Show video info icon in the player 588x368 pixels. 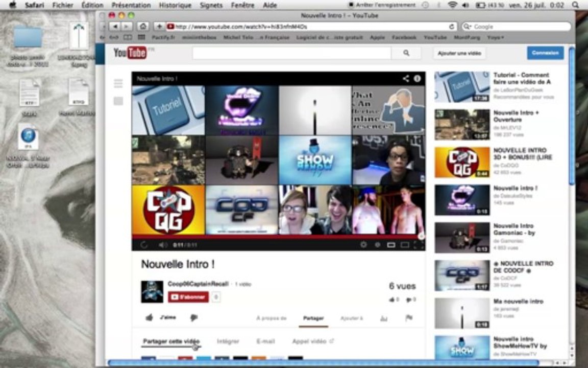tap(417, 79)
